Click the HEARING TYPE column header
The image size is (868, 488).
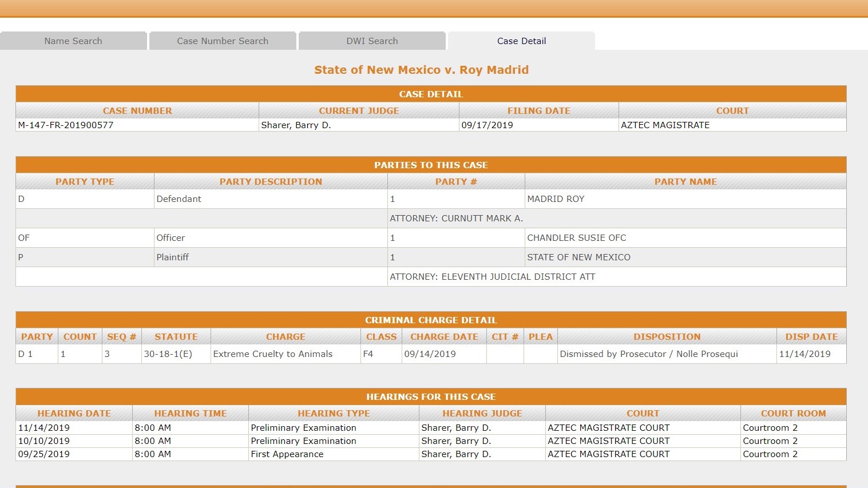click(334, 414)
